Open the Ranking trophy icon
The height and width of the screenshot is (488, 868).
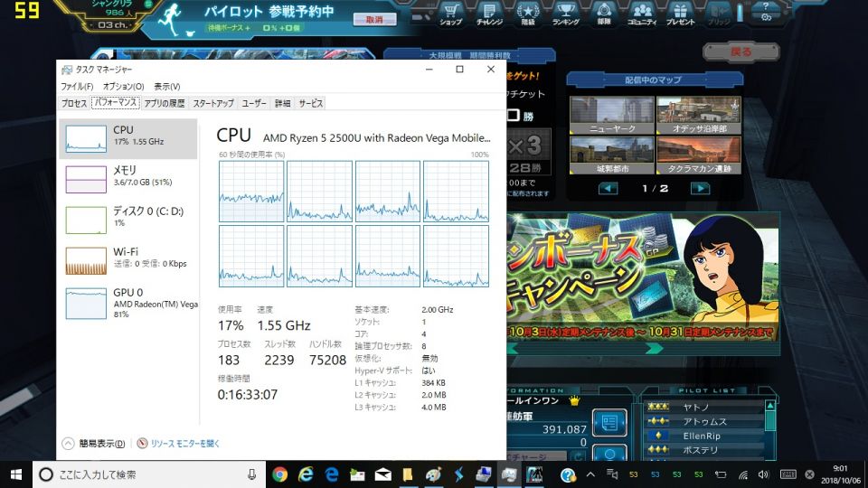pyautogui.click(x=565, y=14)
